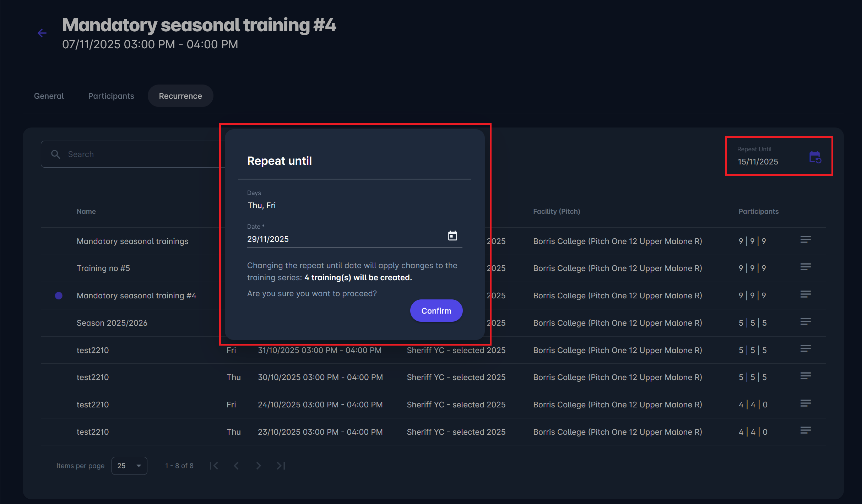Viewport: 862px width, 504px height.
Task: Open row menu for 23/10/2025 test2210 row
Action: click(805, 431)
